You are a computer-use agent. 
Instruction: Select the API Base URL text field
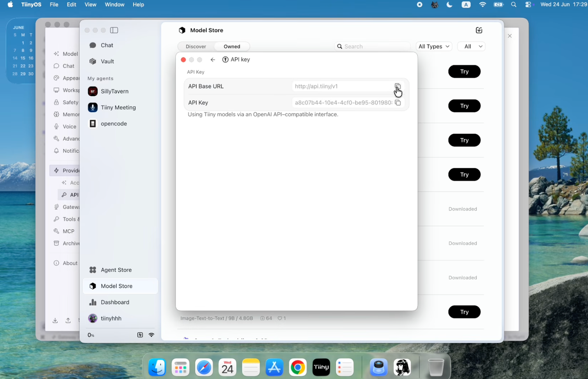[342, 86]
